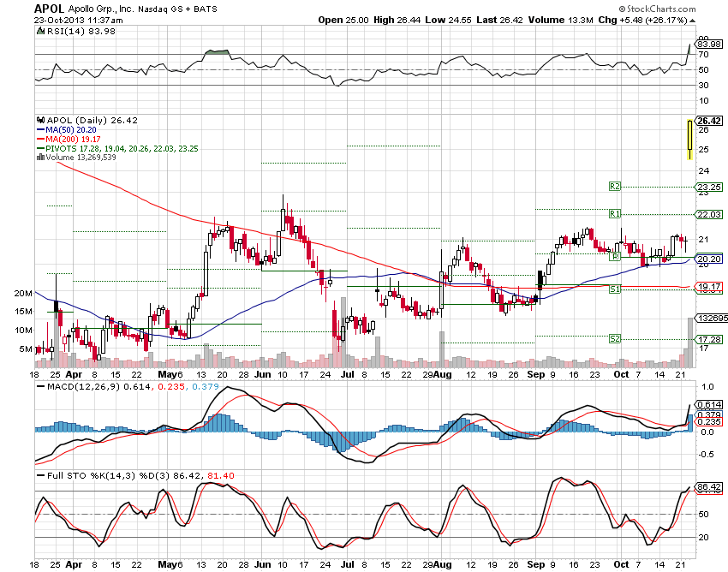Click the 10M volume axis label

[23, 331]
